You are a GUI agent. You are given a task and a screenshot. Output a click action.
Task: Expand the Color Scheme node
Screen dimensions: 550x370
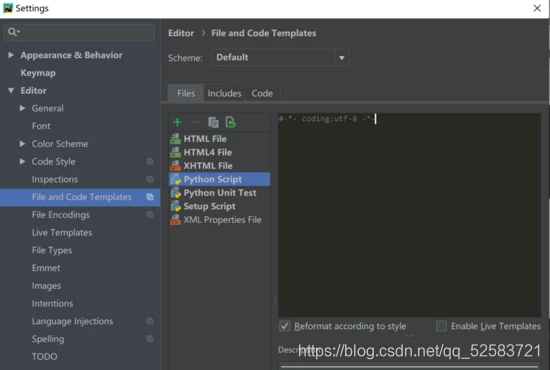tap(22, 144)
